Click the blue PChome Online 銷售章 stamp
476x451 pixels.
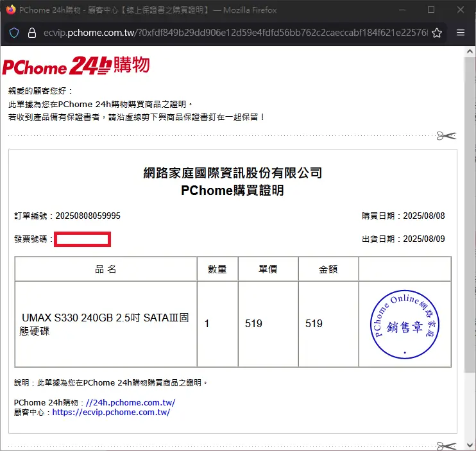(x=405, y=324)
